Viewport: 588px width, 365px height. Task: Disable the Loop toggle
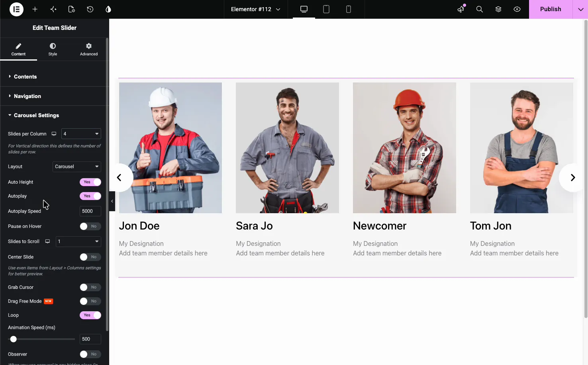coord(90,315)
